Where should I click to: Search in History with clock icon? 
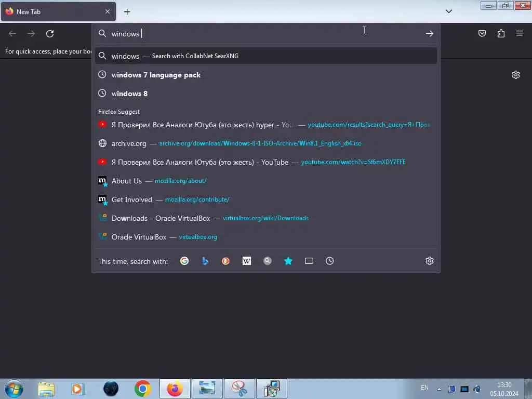(330, 261)
